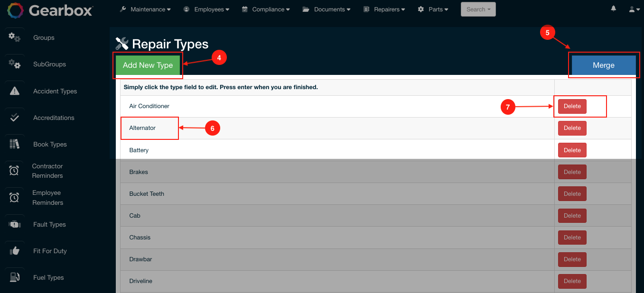
Task: Open notifications via the bell icon
Action: click(x=613, y=8)
